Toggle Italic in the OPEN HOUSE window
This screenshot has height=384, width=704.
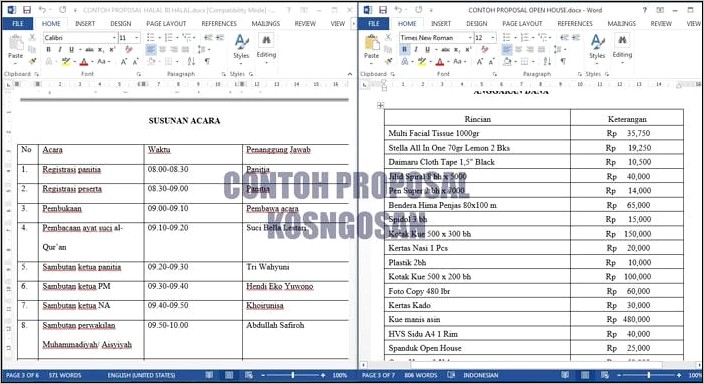coord(416,49)
